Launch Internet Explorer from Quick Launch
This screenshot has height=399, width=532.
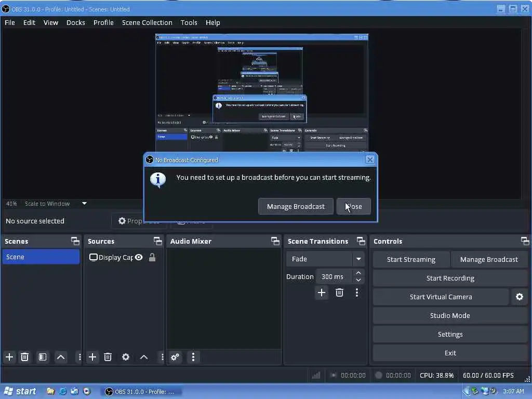[62, 391]
